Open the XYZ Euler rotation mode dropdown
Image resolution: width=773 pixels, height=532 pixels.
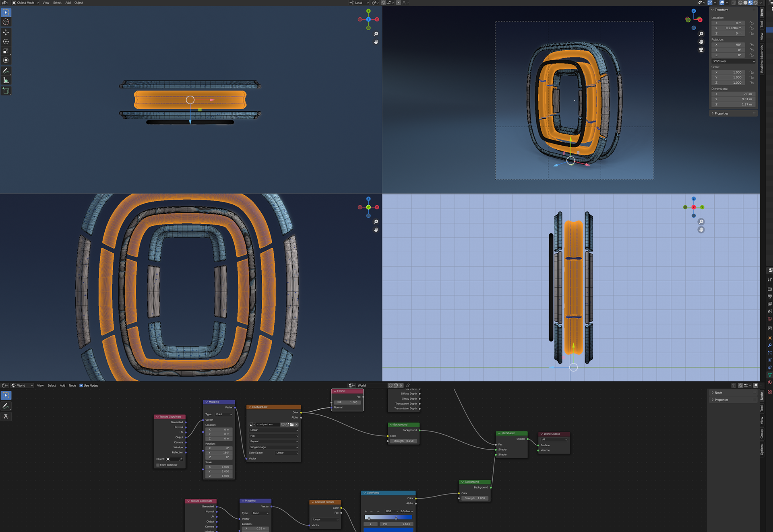coord(734,61)
